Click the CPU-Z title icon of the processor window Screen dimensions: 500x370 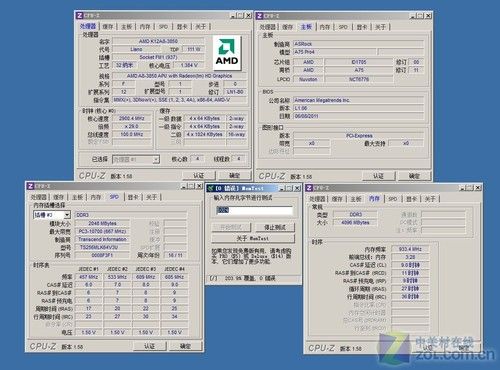tap(79, 16)
